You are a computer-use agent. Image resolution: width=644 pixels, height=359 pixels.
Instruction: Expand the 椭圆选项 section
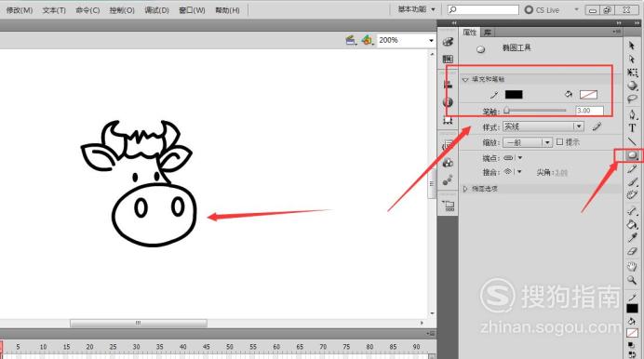pos(465,189)
